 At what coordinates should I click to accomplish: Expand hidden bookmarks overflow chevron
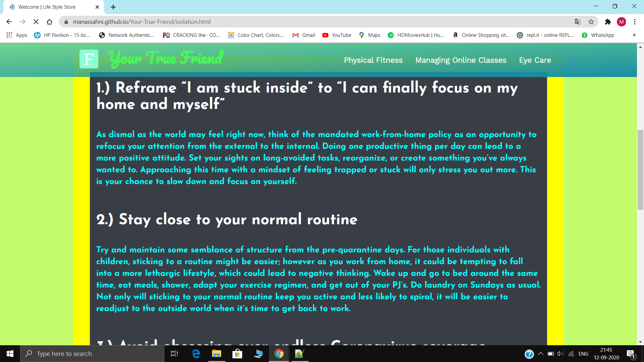[634, 35]
